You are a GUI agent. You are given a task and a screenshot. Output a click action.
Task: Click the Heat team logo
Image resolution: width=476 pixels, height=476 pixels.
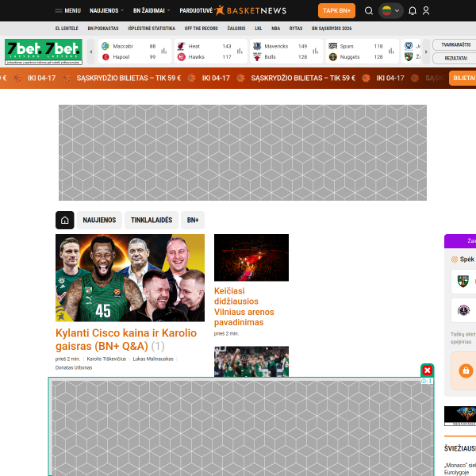point(181,46)
